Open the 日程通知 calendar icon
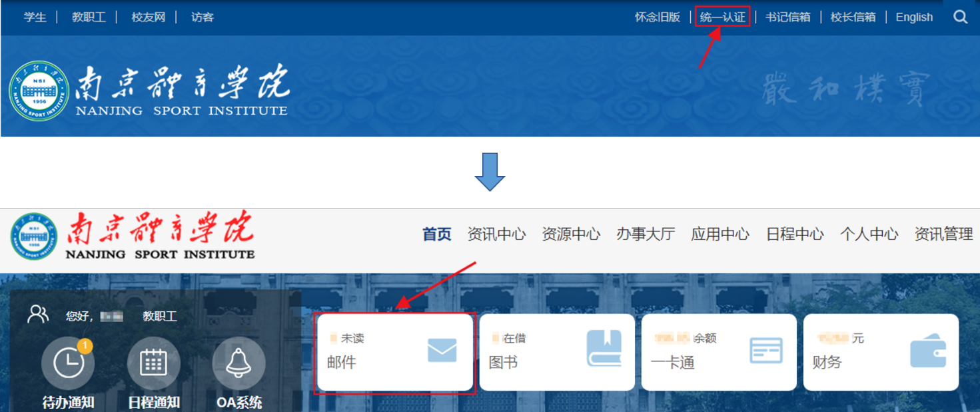Screen dimensions: 980x412 [153, 363]
